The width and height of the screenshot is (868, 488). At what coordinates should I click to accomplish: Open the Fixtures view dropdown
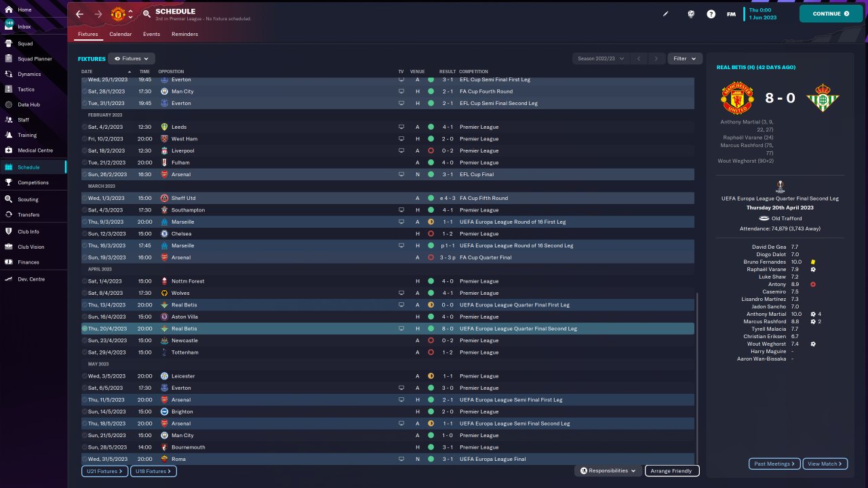[x=132, y=59]
